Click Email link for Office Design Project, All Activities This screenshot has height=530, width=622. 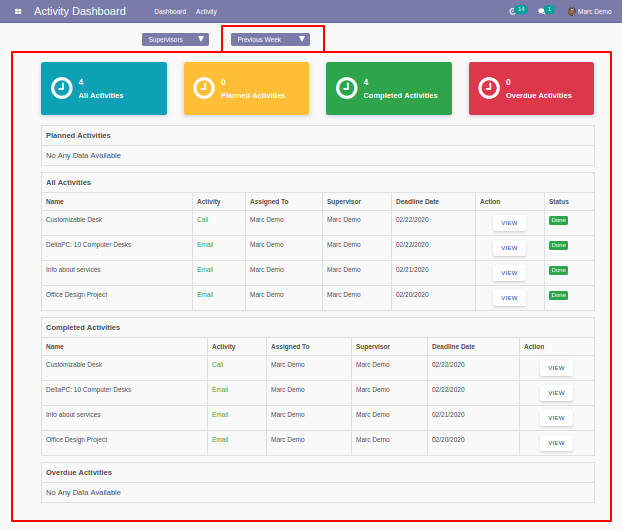205,295
